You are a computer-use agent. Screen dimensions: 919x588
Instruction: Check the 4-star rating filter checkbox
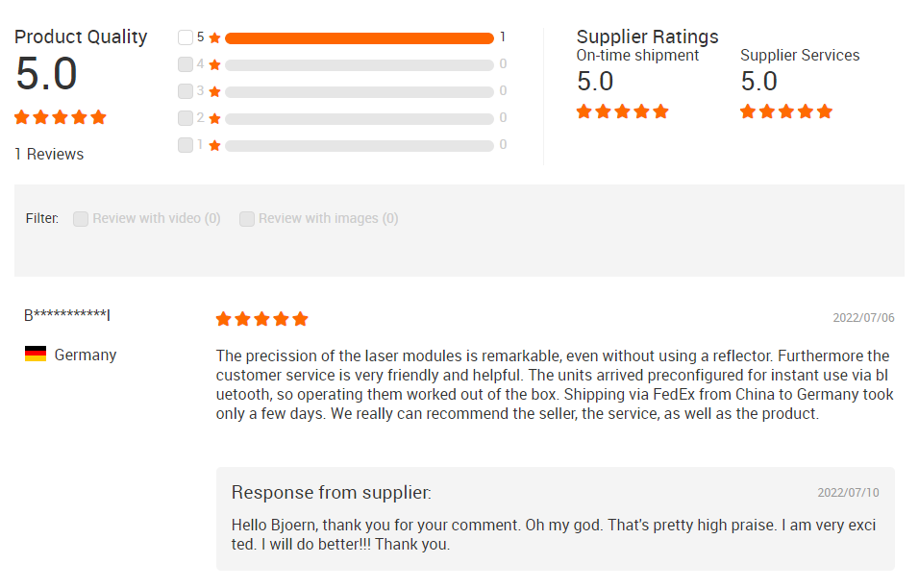[186, 64]
